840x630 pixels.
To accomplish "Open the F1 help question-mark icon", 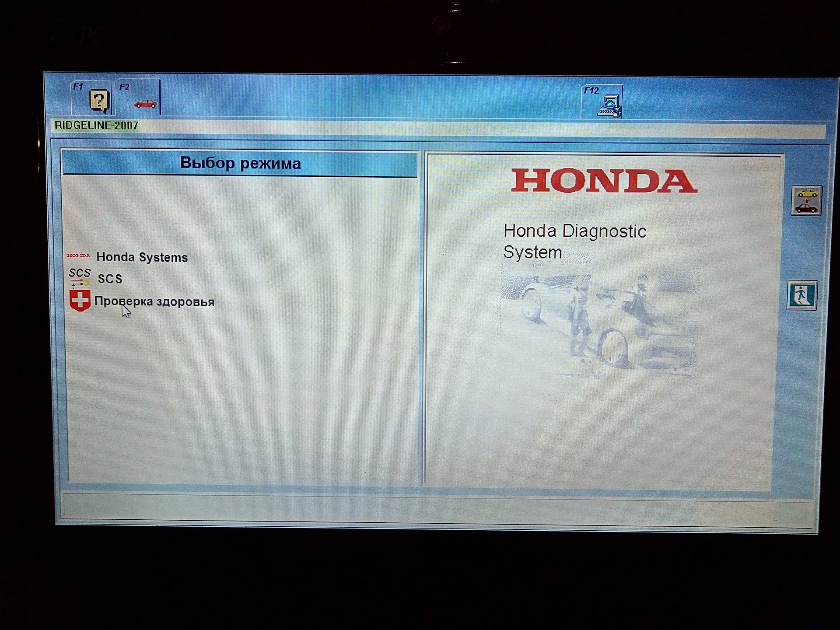I will (99, 101).
